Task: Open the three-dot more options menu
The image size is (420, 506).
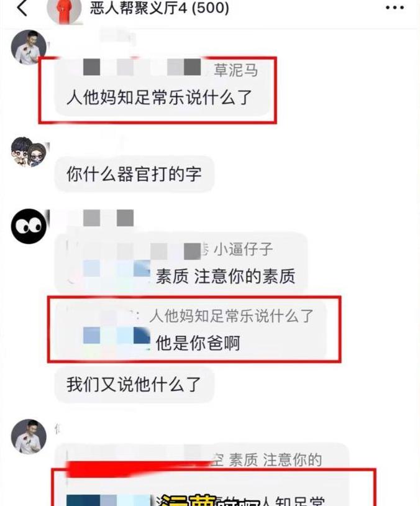Action: 395,7
